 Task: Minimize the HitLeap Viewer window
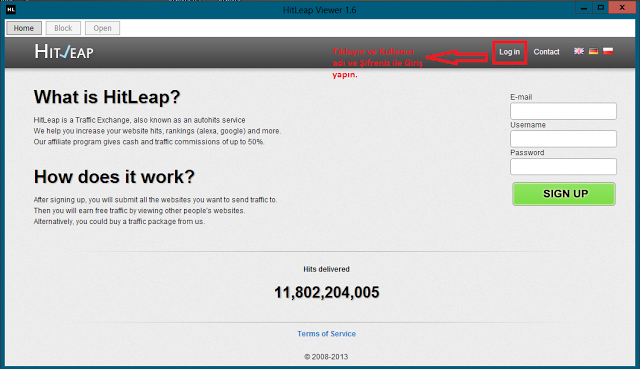point(584,7)
